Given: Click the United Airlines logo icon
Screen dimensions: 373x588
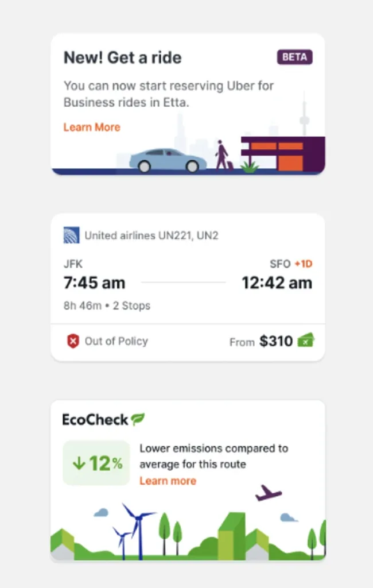Looking at the screenshot, I should coord(72,235).
